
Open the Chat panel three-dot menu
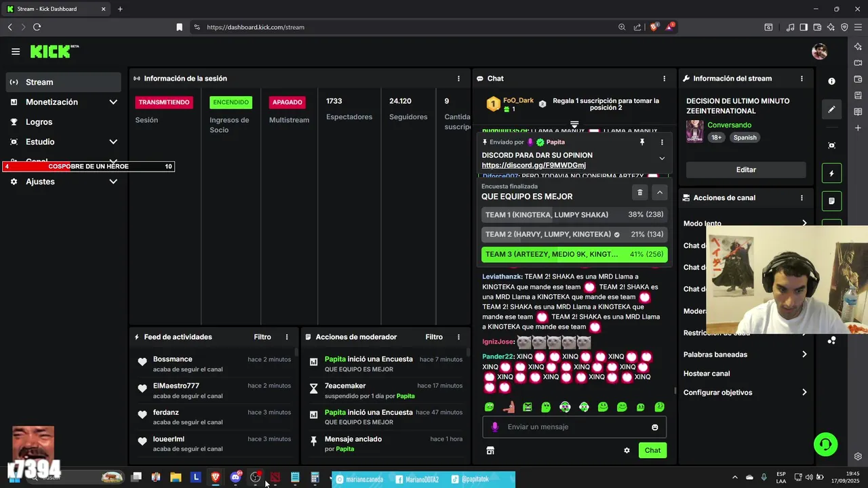click(664, 79)
